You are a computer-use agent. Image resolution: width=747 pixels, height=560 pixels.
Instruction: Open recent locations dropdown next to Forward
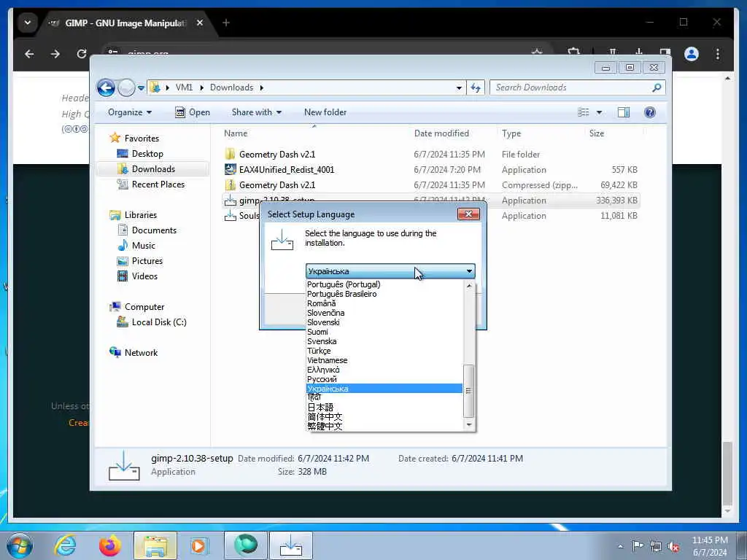pyautogui.click(x=141, y=88)
